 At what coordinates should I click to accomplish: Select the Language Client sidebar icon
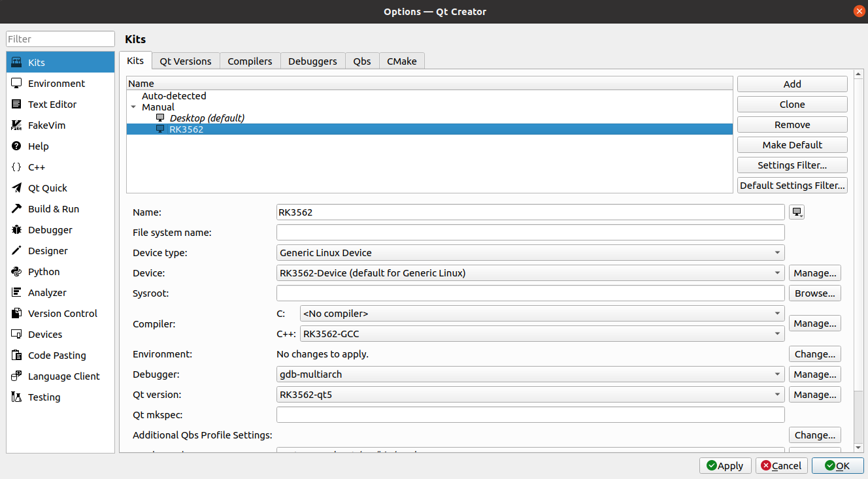coord(16,376)
